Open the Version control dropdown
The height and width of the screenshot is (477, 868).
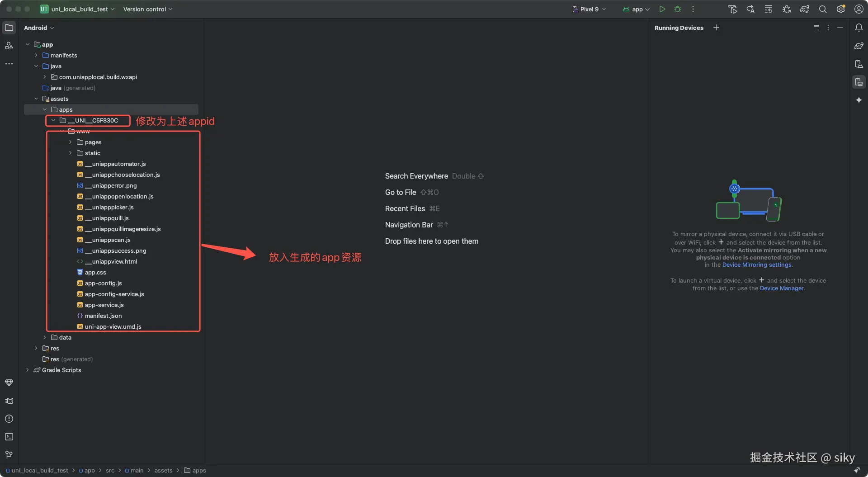coord(148,9)
